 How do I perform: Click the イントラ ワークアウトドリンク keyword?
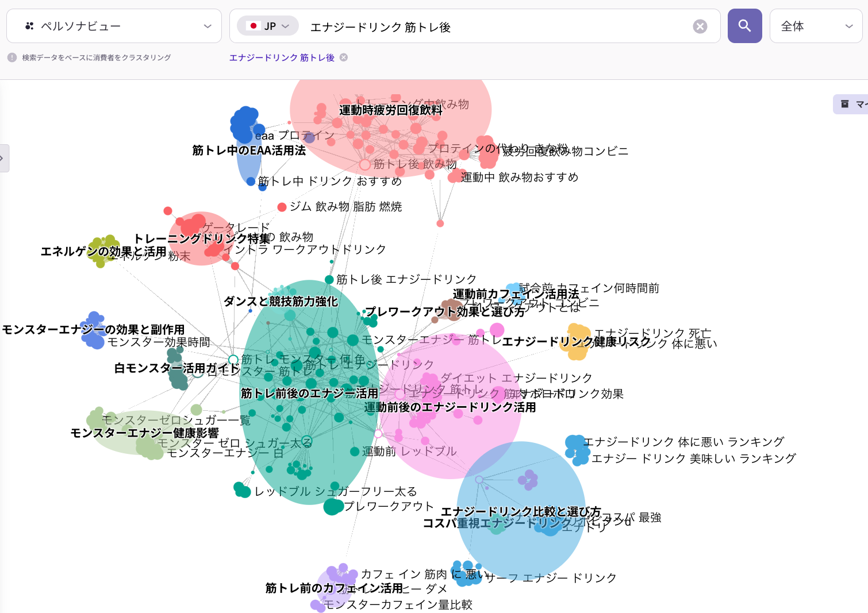[x=305, y=249]
